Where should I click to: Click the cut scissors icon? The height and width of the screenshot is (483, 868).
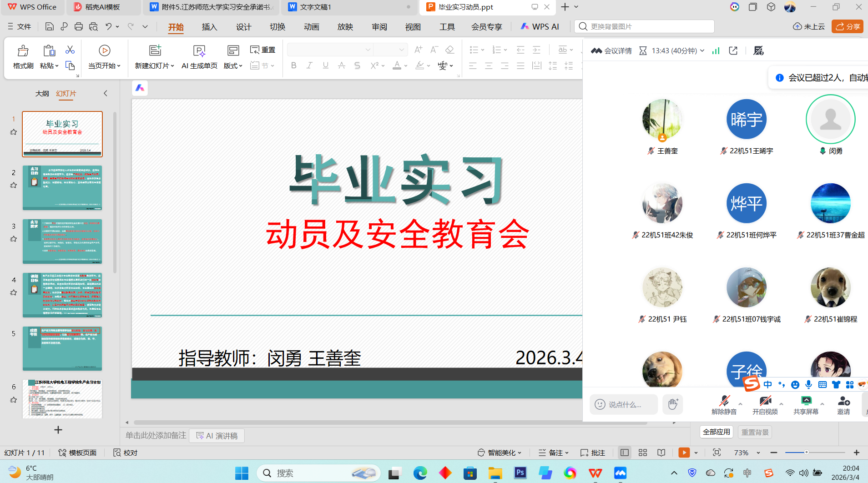coord(70,50)
